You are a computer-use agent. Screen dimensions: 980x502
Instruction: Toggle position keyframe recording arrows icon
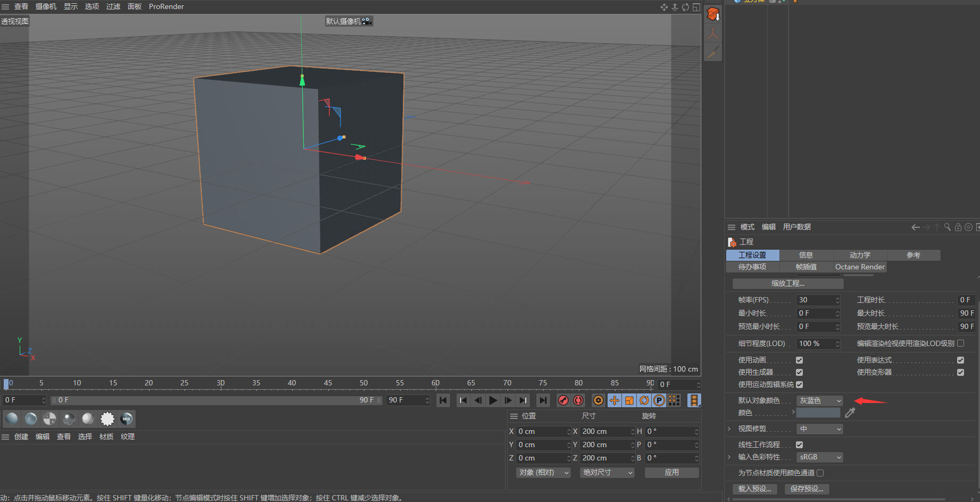point(614,400)
